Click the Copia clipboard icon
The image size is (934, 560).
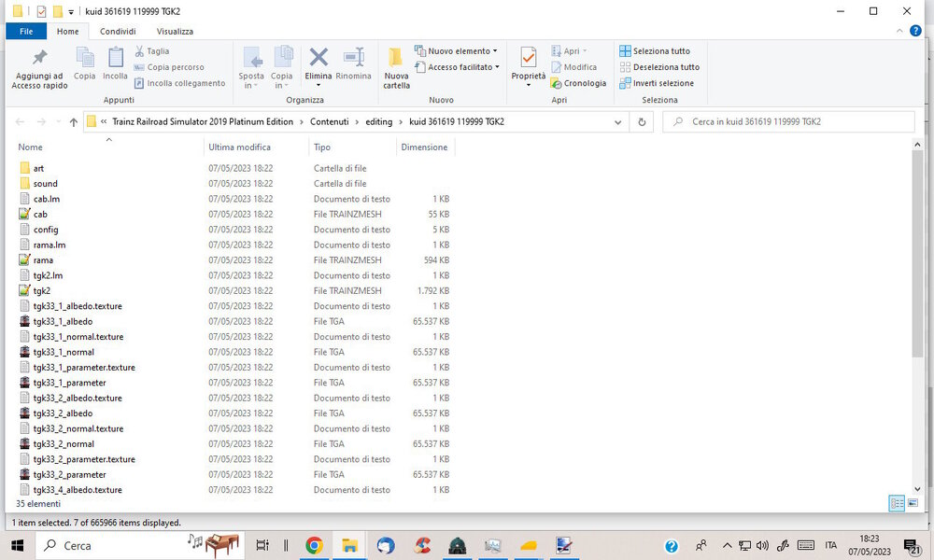[85, 63]
